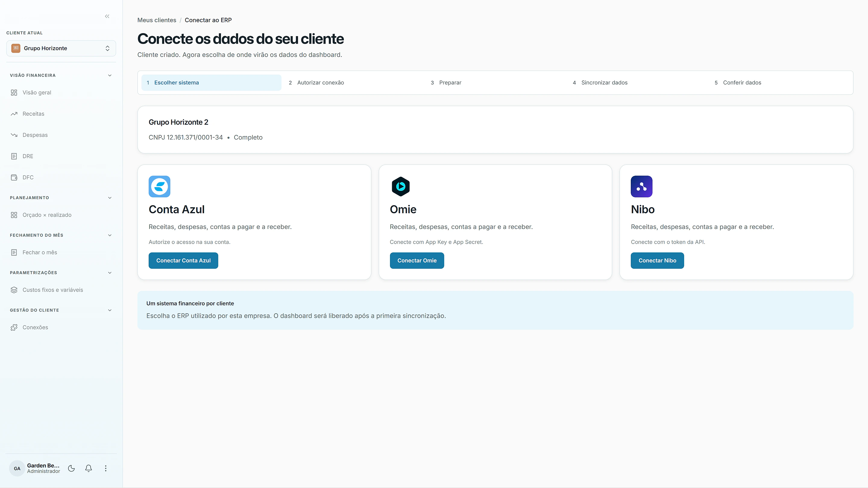The height and width of the screenshot is (488, 868).
Task: Click the GA user avatar
Action: coord(17,468)
